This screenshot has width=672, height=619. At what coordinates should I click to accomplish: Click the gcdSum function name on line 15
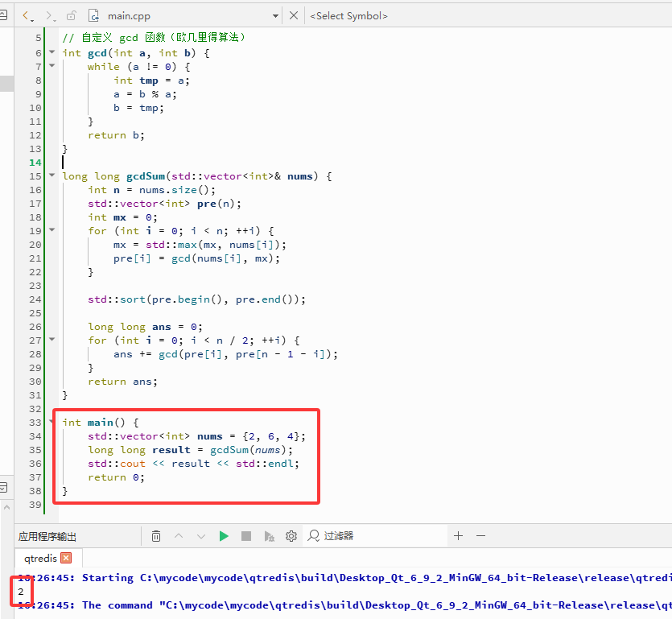pos(146,176)
